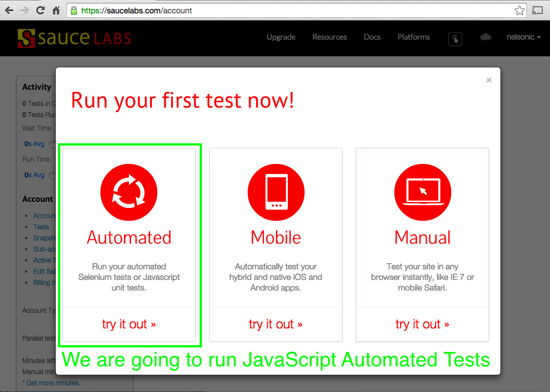Click 'Test your site in any browser' description

(422, 277)
